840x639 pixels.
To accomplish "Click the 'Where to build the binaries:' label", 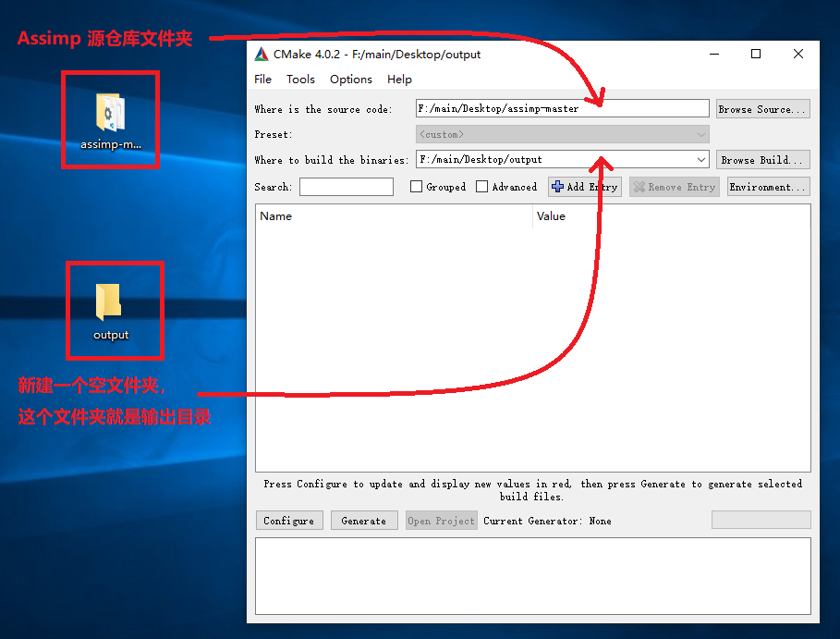I will click(332, 160).
